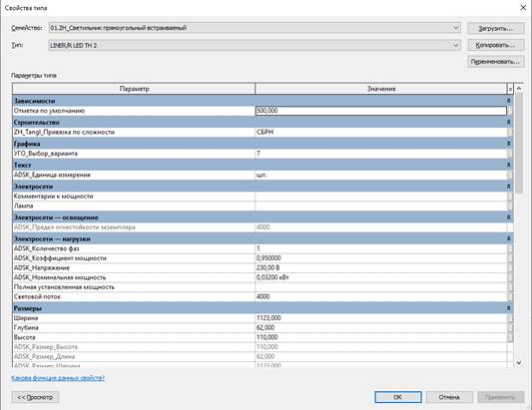Click the Переименовать button
The width and height of the screenshot is (532, 410).
pos(496,62)
